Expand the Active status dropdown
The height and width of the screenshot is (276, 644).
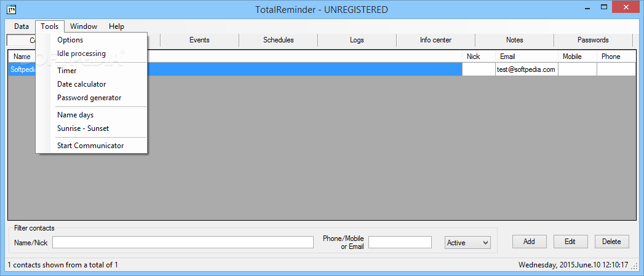(x=468, y=242)
